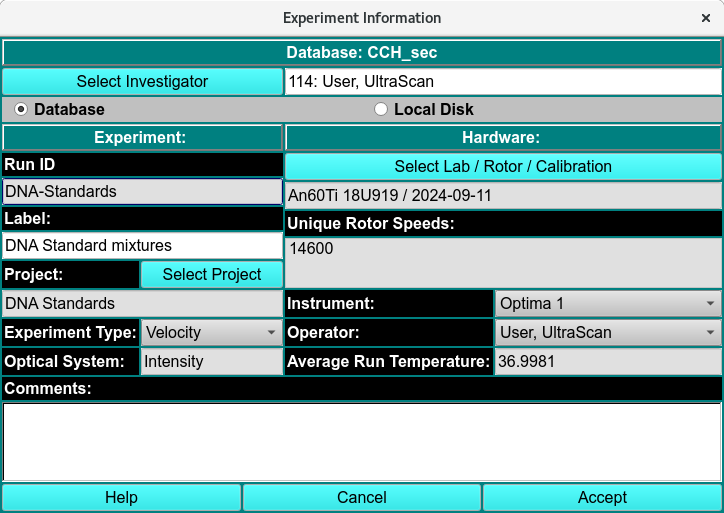The width and height of the screenshot is (724, 513).
Task: Click inside the Comments text area
Action: pyautogui.click(x=361, y=440)
